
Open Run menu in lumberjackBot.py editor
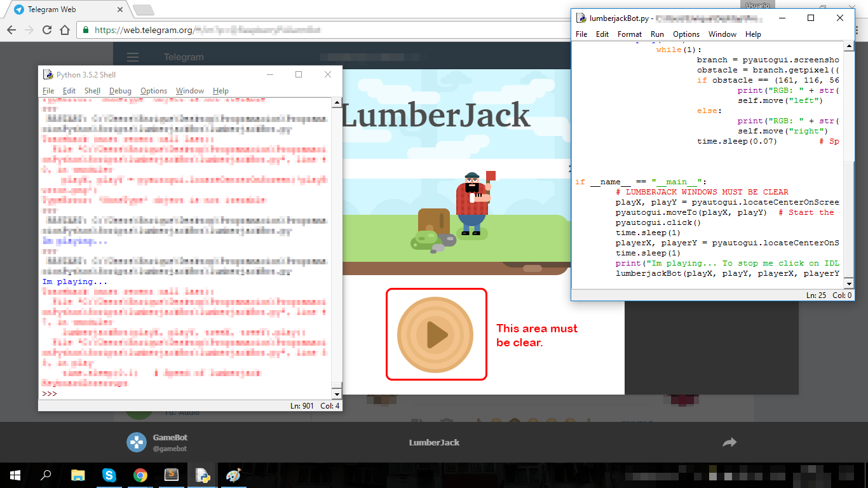coord(657,34)
